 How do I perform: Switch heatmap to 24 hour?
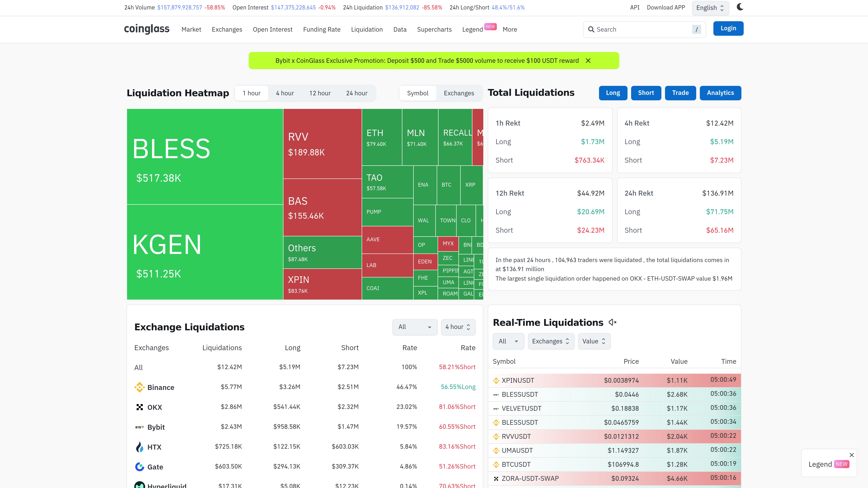click(356, 93)
